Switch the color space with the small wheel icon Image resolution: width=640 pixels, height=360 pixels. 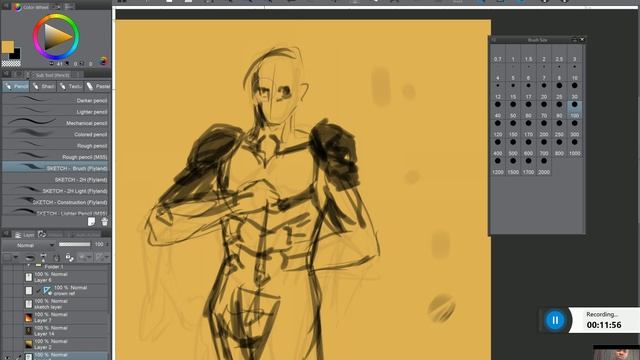click(x=104, y=61)
